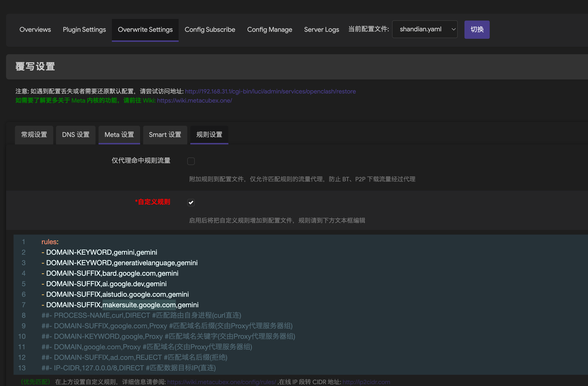
Task: Select the 规则设置 sub-tab
Action: point(209,135)
